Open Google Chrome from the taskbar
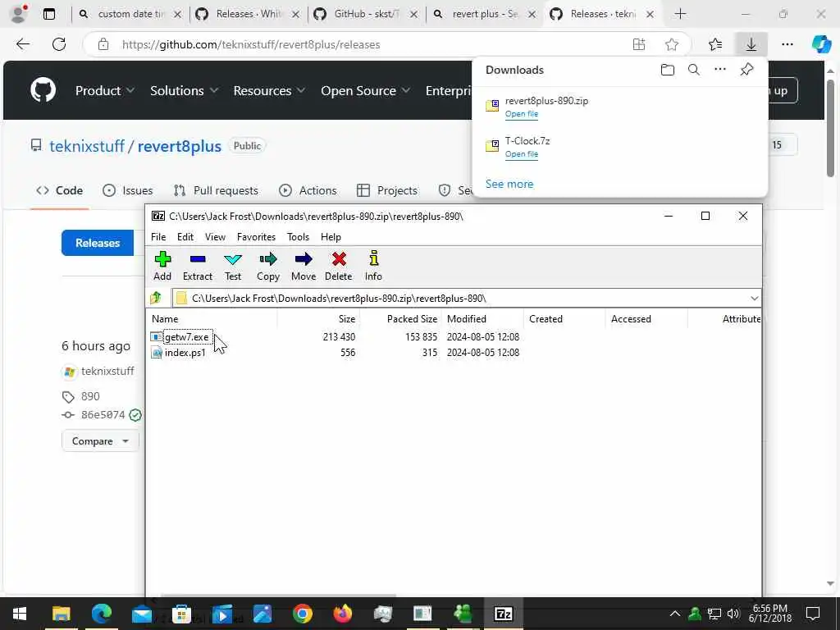 click(302, 614)
